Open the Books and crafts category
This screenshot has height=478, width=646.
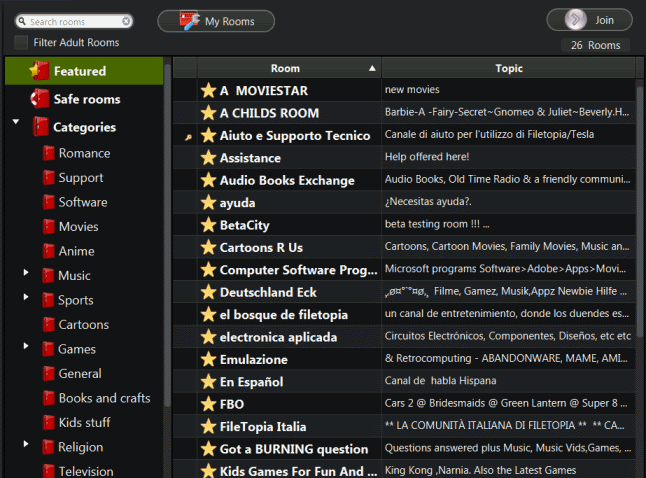[x=104, y=398]
